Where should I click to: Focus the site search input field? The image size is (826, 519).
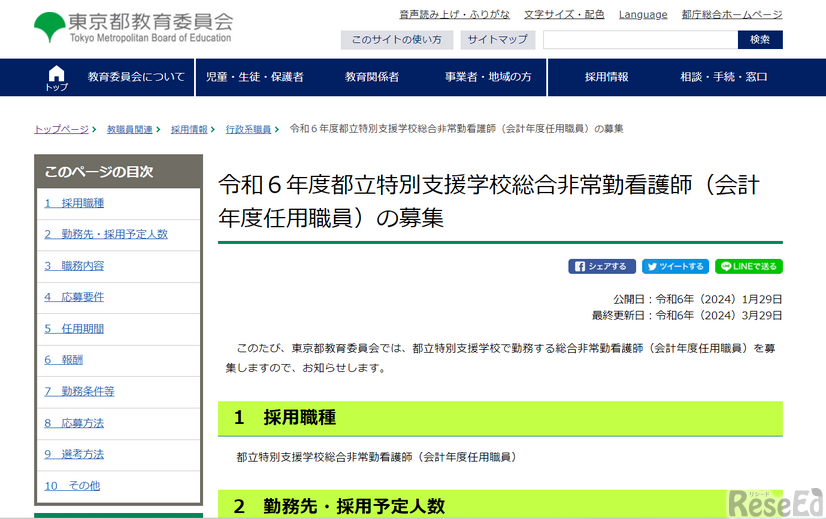[x=640, y=40]
